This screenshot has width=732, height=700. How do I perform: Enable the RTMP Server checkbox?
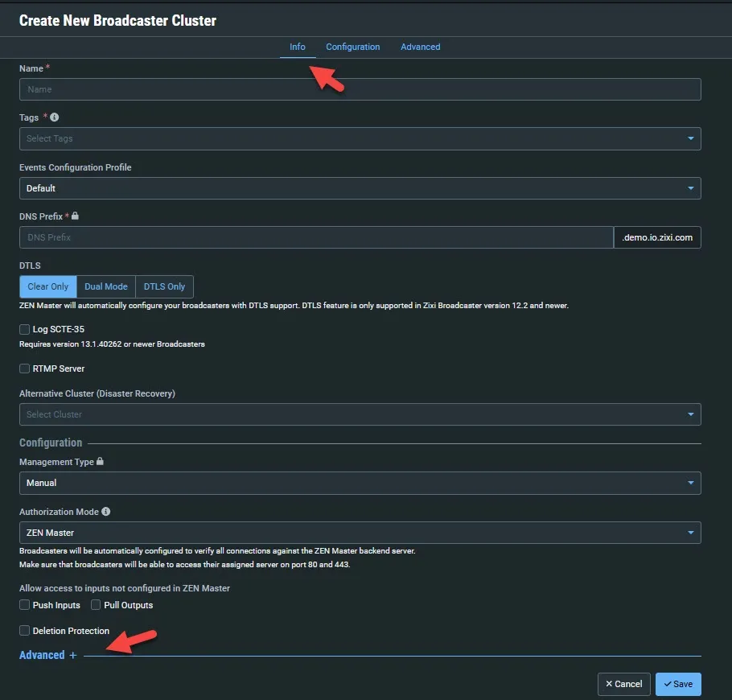(x=25, y=369)
